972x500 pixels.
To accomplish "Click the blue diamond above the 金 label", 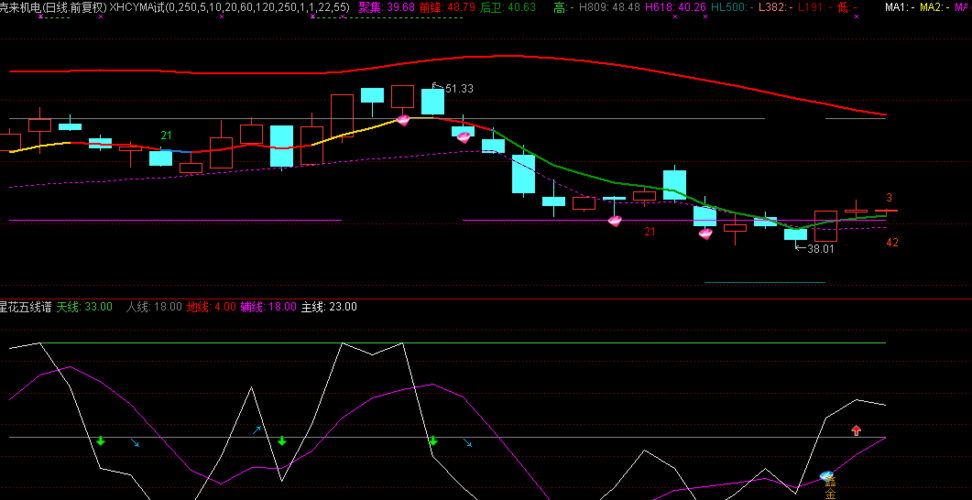I will [826, 476].
